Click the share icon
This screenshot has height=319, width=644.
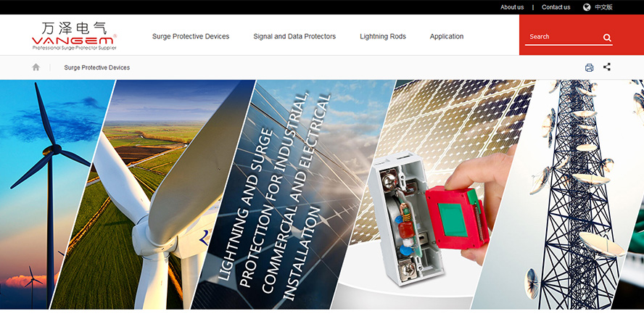(607, 67)
